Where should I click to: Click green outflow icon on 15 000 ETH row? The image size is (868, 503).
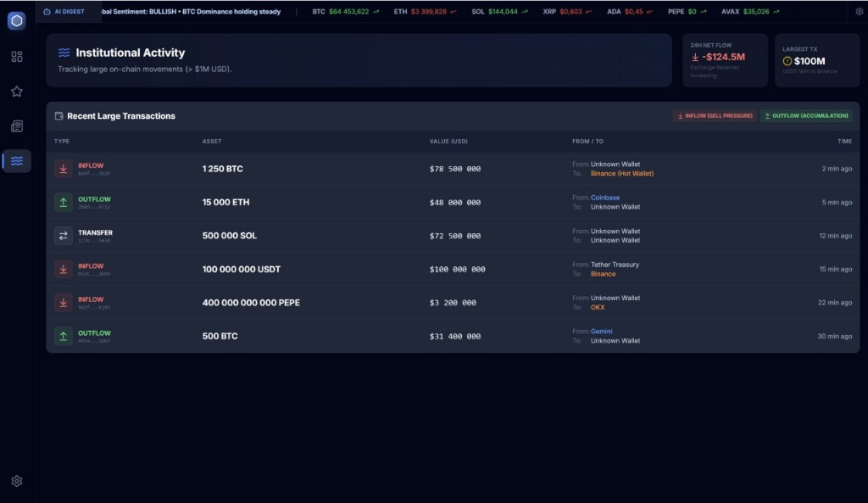point(64,203)
